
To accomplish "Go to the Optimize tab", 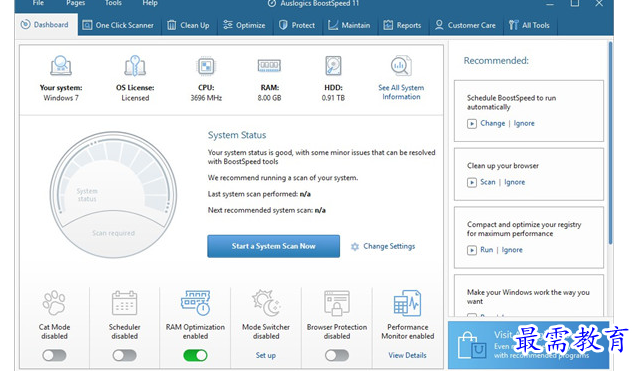I will click(245, 25).
